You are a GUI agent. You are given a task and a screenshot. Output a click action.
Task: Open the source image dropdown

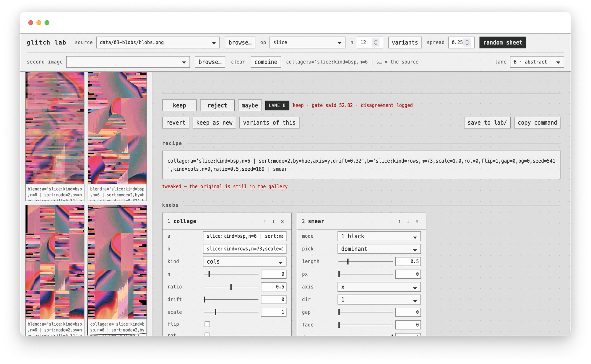point(158,43)
